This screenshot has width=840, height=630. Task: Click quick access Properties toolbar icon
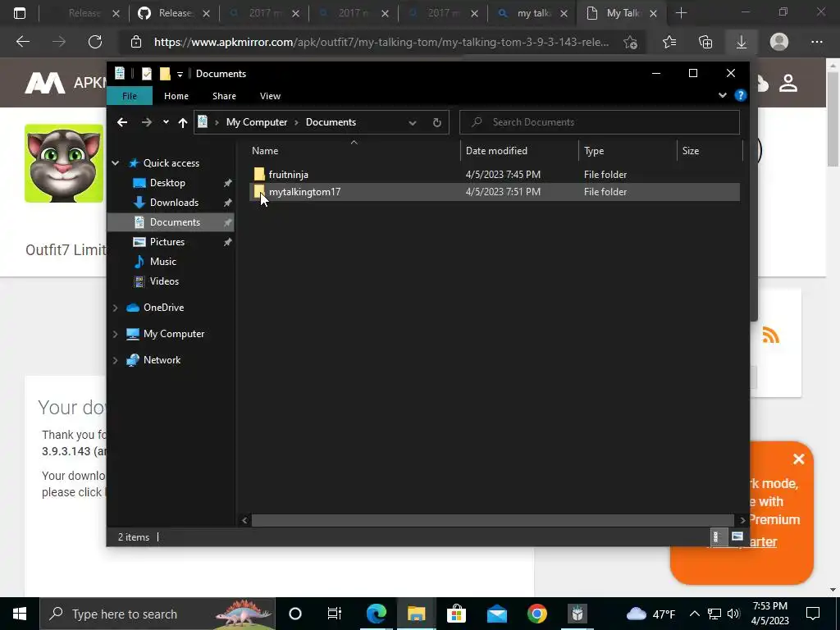pos(146,74)
